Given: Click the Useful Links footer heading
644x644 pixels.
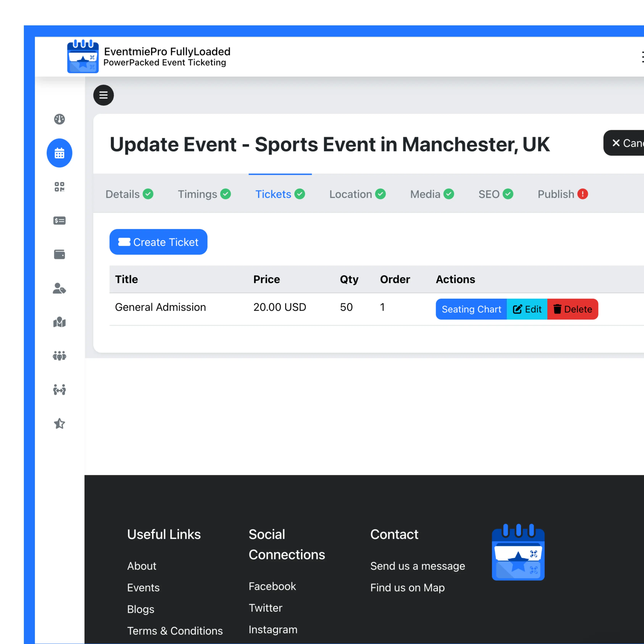Looking at the screenshot, I should tap(164, 534).
